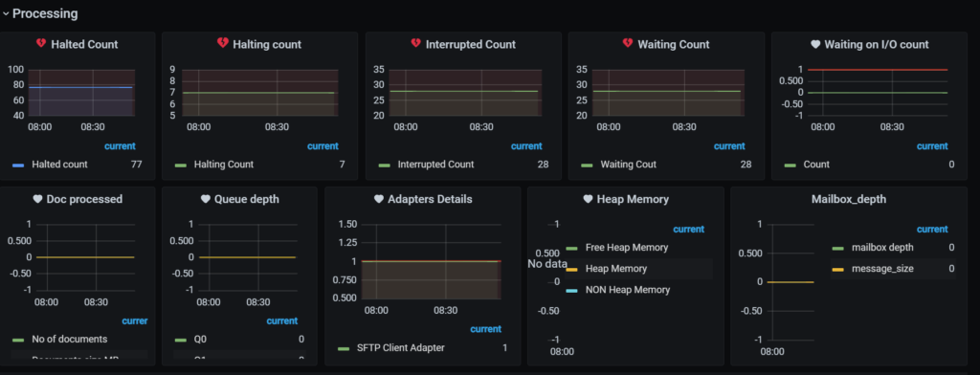Click the SFTP Client Adapter legend entry
This screenshot has width=980, height=375.
point(401,347)
